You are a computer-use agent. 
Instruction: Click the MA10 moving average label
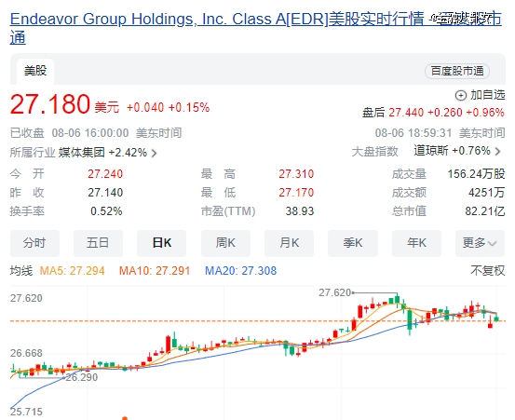pyautogui.click(x=155, y=271)
